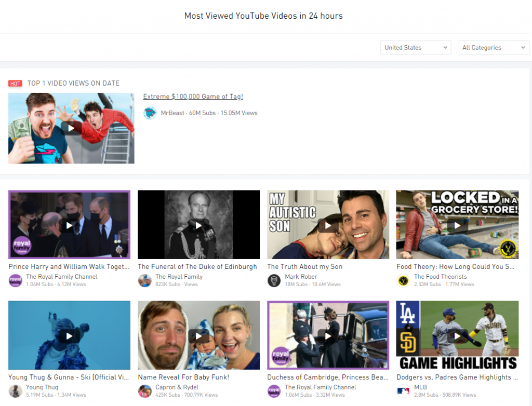This screenshot has width=532, height=406.
Task: Play the Young Thug & Gunna Ski video
Action: point(69,335)
